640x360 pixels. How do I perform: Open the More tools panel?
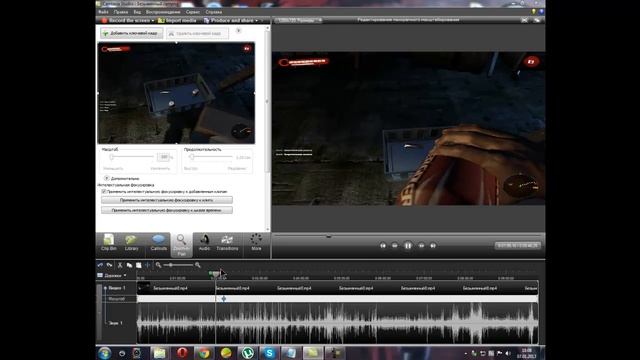[x=256, y=243]
